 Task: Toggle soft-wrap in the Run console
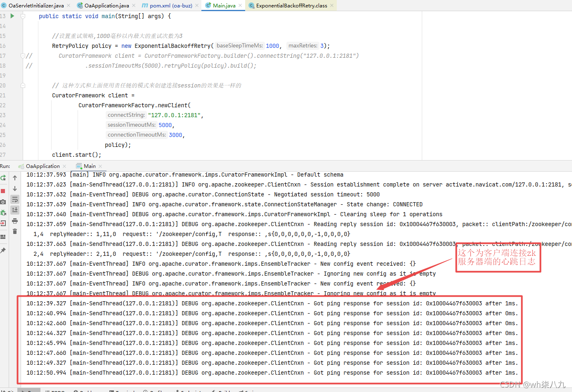(x=15, y=199)
